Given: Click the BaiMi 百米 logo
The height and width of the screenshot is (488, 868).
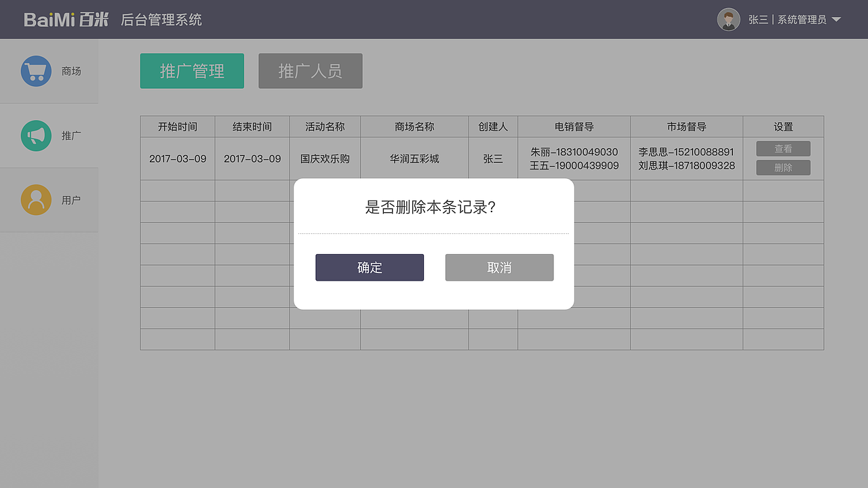Looking at the screenshot, I should pos(66,20).
